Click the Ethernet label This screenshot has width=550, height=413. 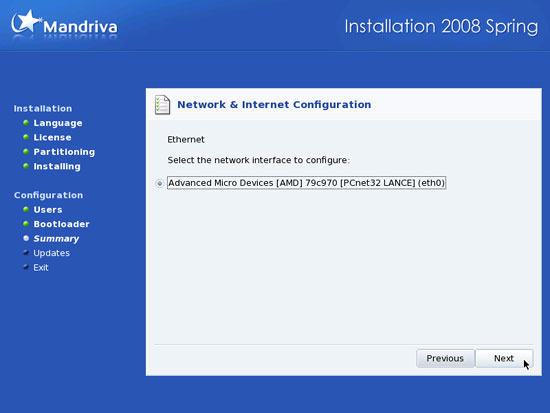186,140
